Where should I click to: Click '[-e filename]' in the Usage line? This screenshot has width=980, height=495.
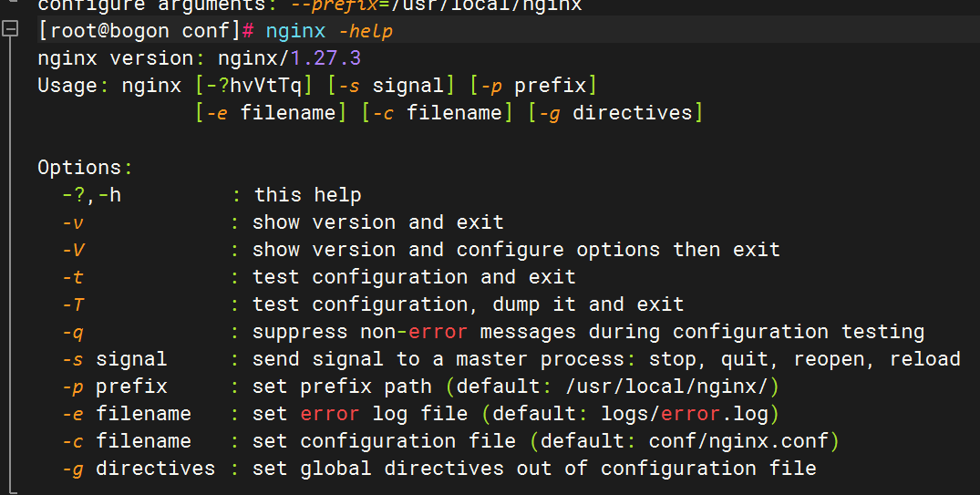pyautogui.click(x=272, y=113)
